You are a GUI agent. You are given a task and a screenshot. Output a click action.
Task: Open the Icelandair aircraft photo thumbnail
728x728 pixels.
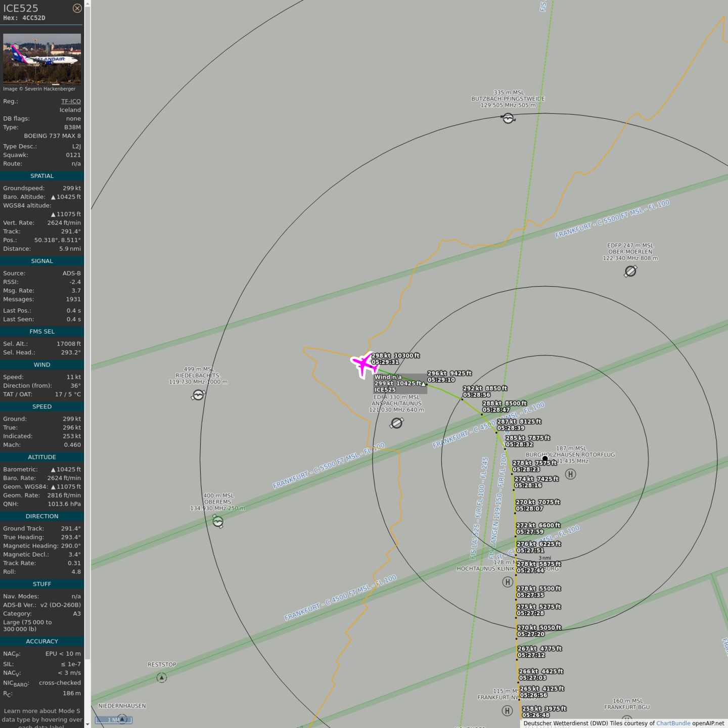click(42, 58)
